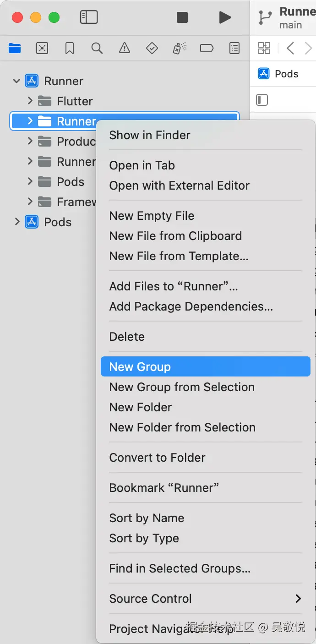Screen dimensions: 316x644
Task: Toggle the navigator sidebar
Action: point(89,17)
